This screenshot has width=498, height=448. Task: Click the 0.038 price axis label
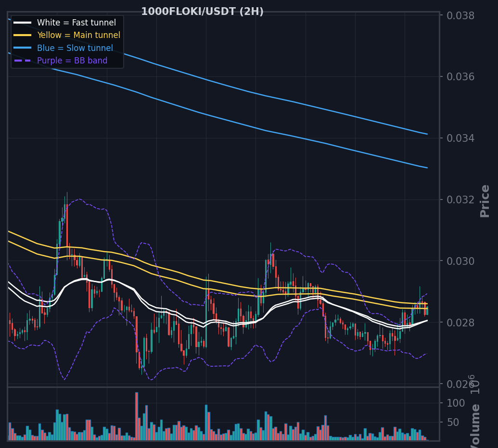click(x=460, y=15)
